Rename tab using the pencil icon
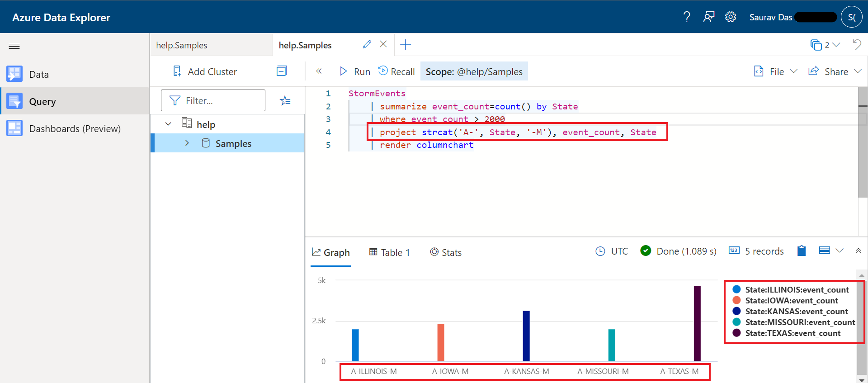This screenshot has width=868, height=383. (x=367, y=44)
